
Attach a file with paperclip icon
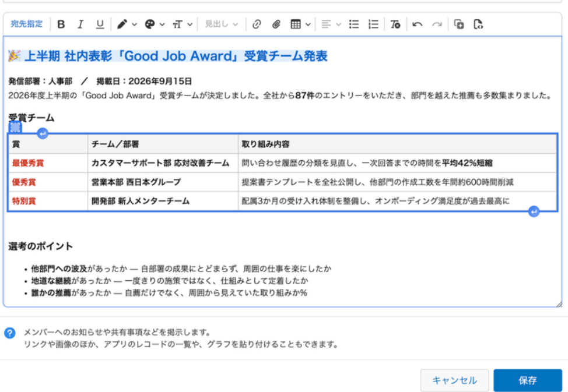click(x=276, y=24)
